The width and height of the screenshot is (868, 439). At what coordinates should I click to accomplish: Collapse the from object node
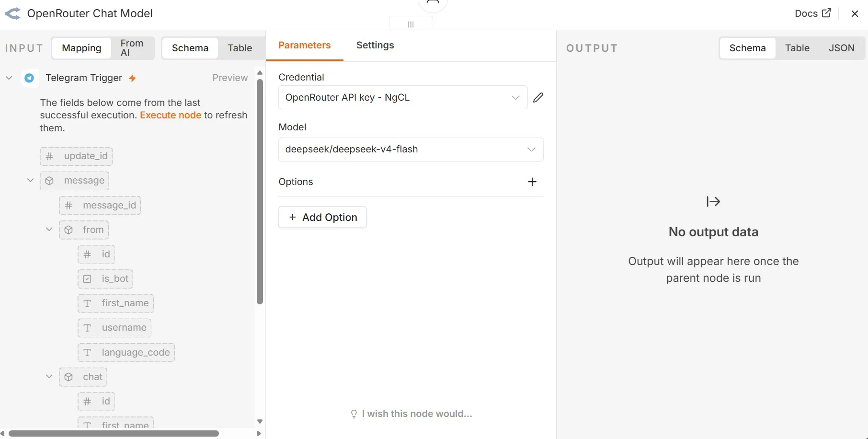pos(49,230)
